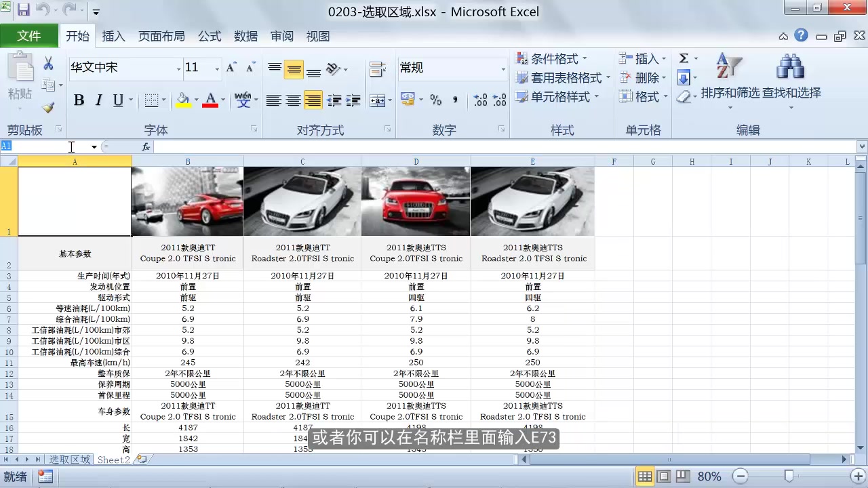The image size is (868, 488).
Task: Click the AutoSum sigma icon
Action: click(684, 58)
